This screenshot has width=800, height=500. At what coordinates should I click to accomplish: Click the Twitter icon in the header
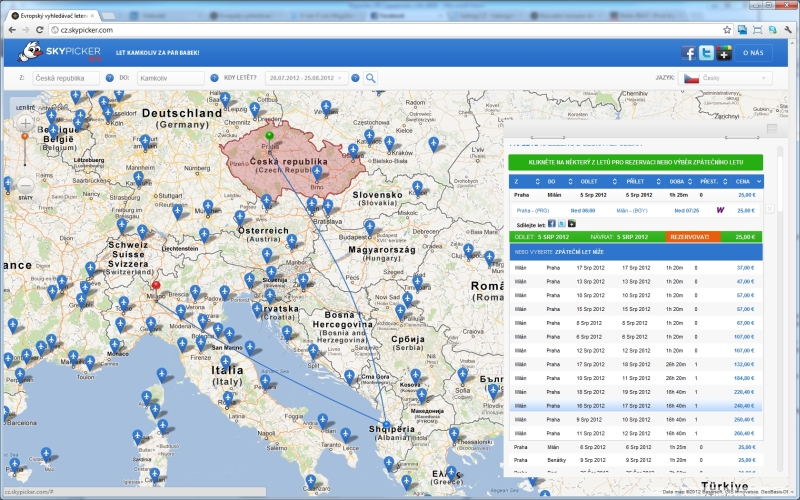click(706, 53)
